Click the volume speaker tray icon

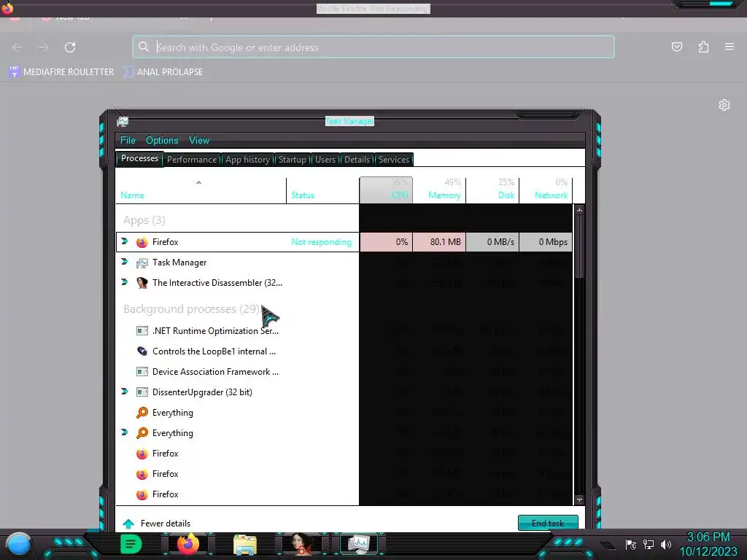pyautogui.click(x=666, y=544)
